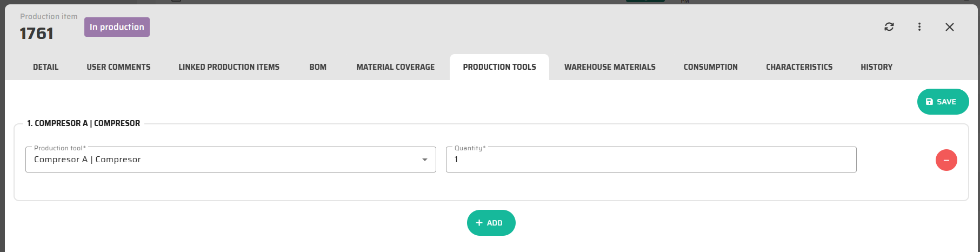Open the Consumption tab

click(710, 67)
